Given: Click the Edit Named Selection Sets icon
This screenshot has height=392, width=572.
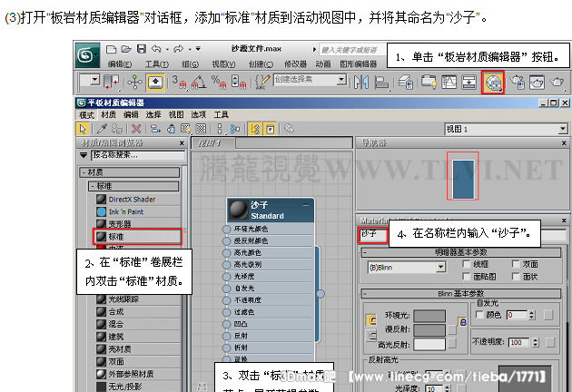Looking at the screenshot, I should point(262,82).
